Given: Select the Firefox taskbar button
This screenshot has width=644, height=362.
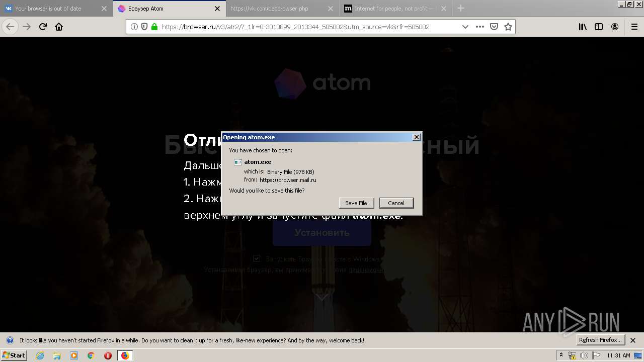Looking at the screenshot, I should [125, 355].
